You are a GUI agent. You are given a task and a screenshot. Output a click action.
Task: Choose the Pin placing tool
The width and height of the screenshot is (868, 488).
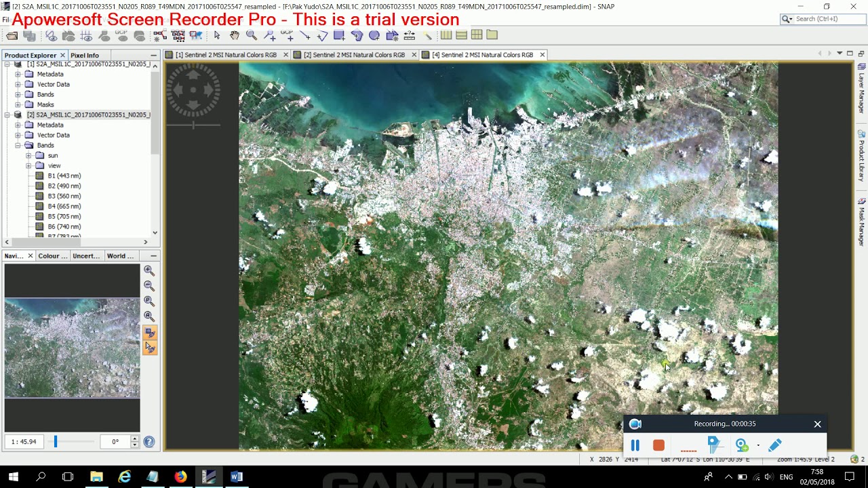point(269,35)
